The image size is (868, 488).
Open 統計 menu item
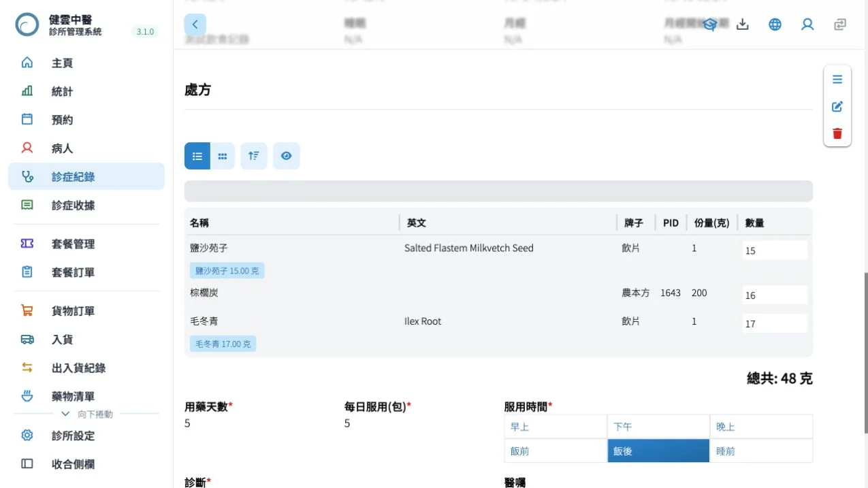pos(86,91)
